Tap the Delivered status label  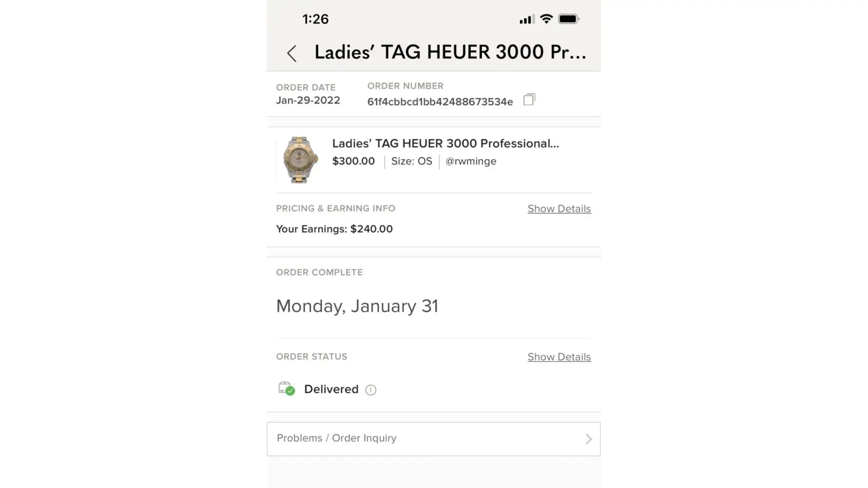(331, 389)
